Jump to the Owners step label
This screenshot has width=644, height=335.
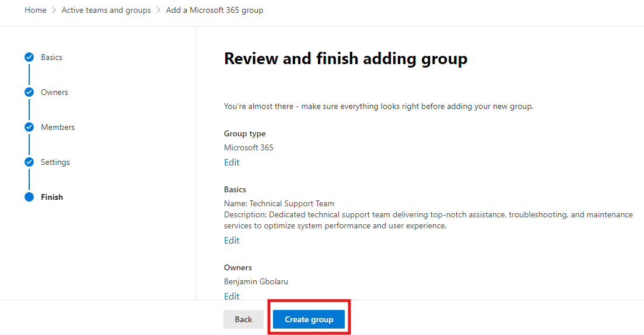click(x=54, y=92)
